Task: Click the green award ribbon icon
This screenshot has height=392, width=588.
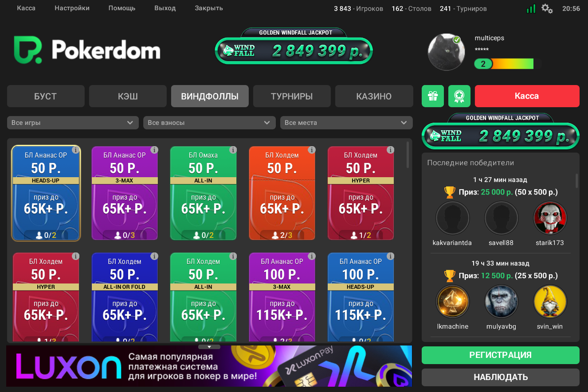Action: [459, 96]
